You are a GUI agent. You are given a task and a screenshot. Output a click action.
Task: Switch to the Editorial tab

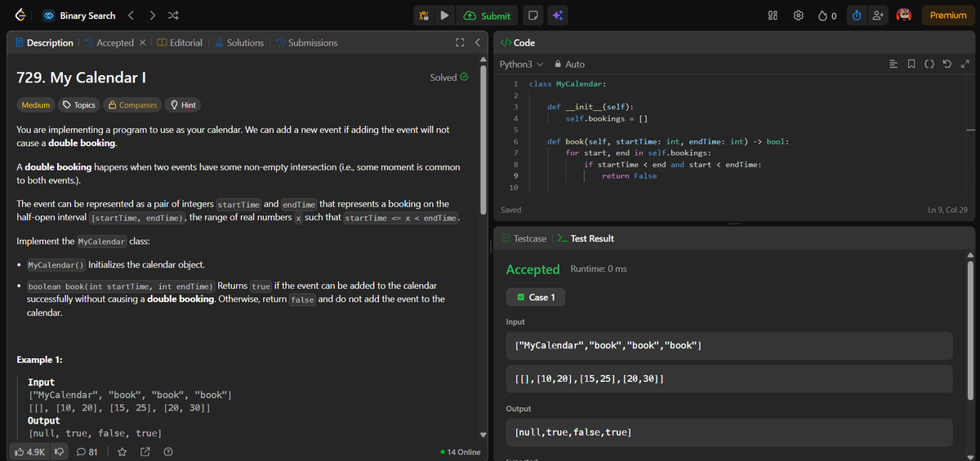tap(180, 42)
